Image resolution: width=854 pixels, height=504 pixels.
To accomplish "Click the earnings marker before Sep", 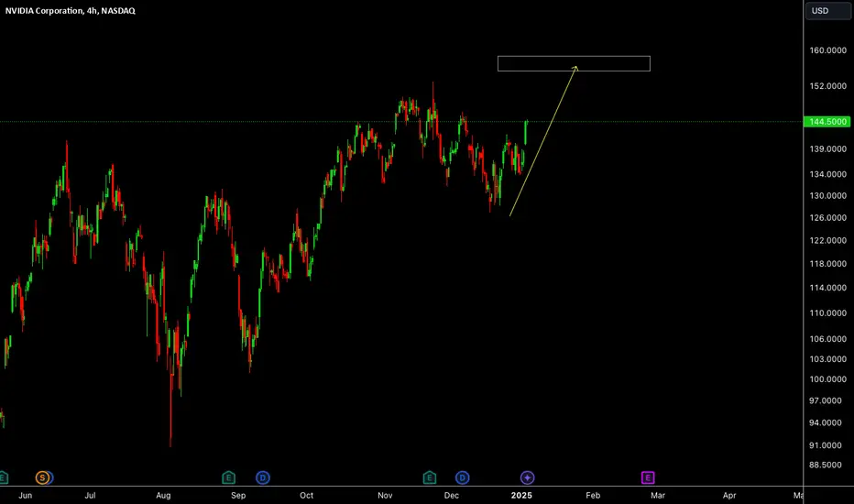I will click(229, 477).
